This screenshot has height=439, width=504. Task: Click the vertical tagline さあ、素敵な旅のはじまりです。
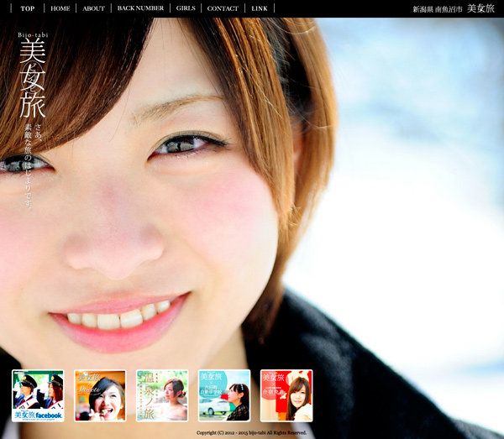33,166
